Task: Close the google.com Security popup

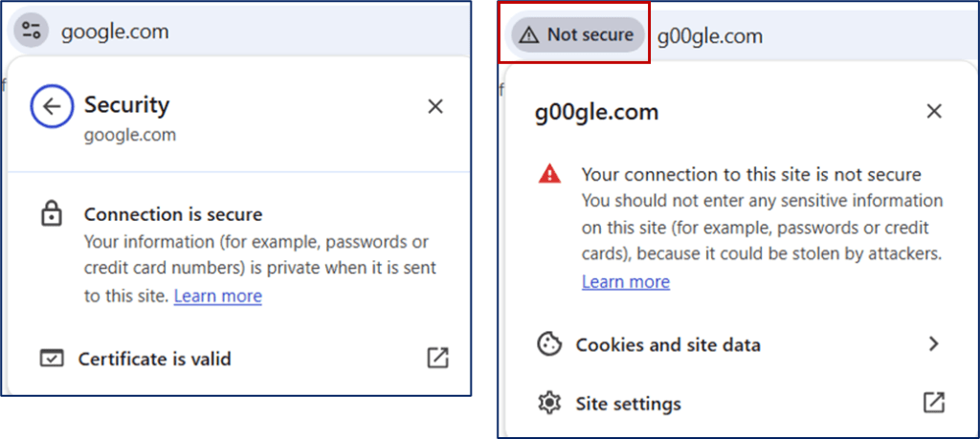Action: coord(435,106)
